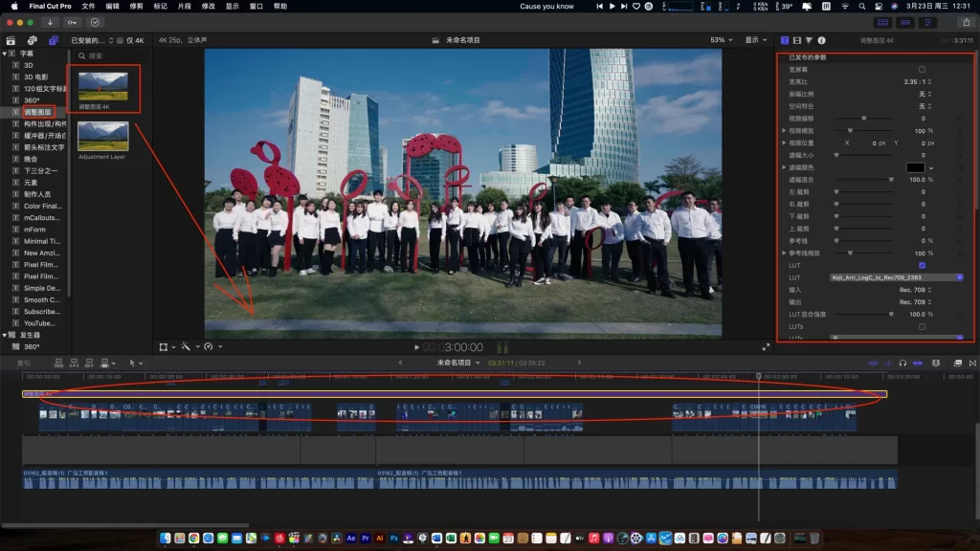Image resolution: width=980 pixels, height=551 pixels.
Task: Toggle the 仅 4K filter checkbox
Action: (x=120, y=40)
